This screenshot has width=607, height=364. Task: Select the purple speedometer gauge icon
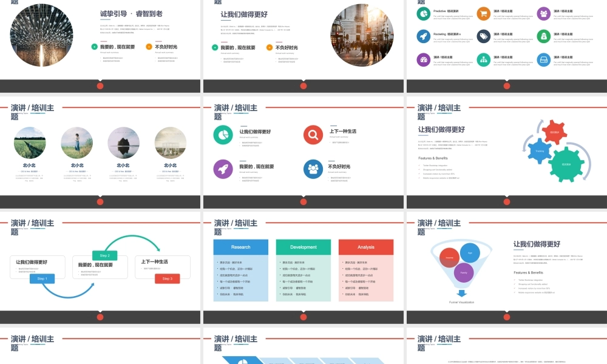(424, 59)
